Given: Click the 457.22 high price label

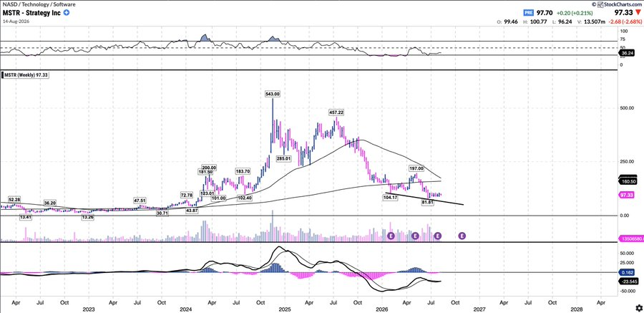Looking at the screenshot, I should pyautogui.click(x=336, y=112).
